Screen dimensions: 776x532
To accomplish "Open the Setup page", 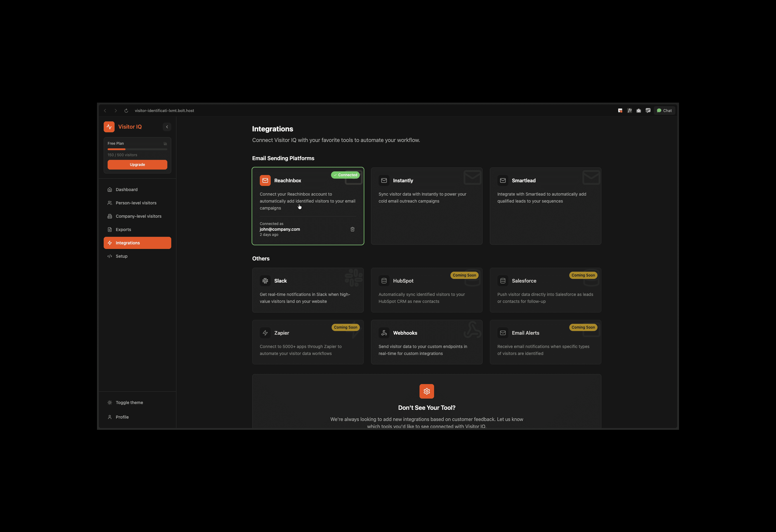I will pos(122,256).
